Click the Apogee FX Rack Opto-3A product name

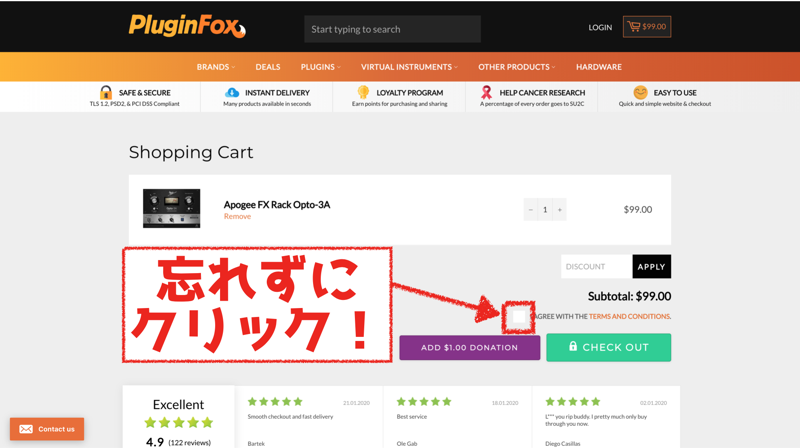click(277, 205)
